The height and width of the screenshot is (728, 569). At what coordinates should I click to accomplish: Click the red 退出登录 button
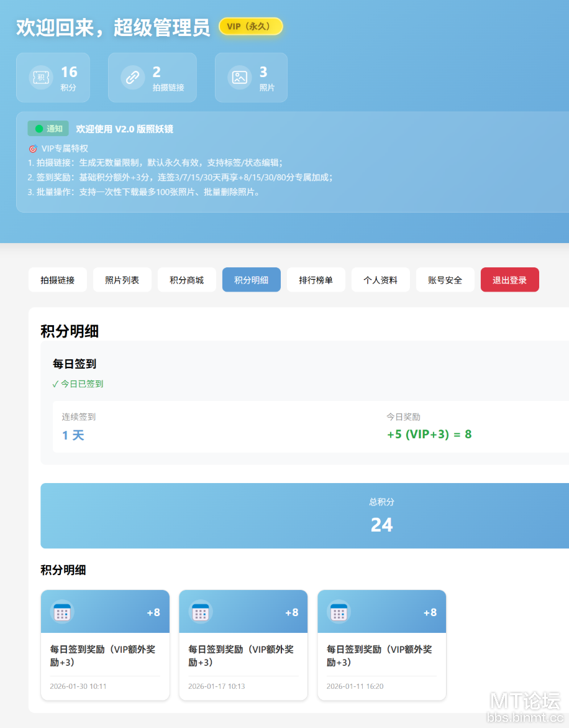(x=510, y=280)
